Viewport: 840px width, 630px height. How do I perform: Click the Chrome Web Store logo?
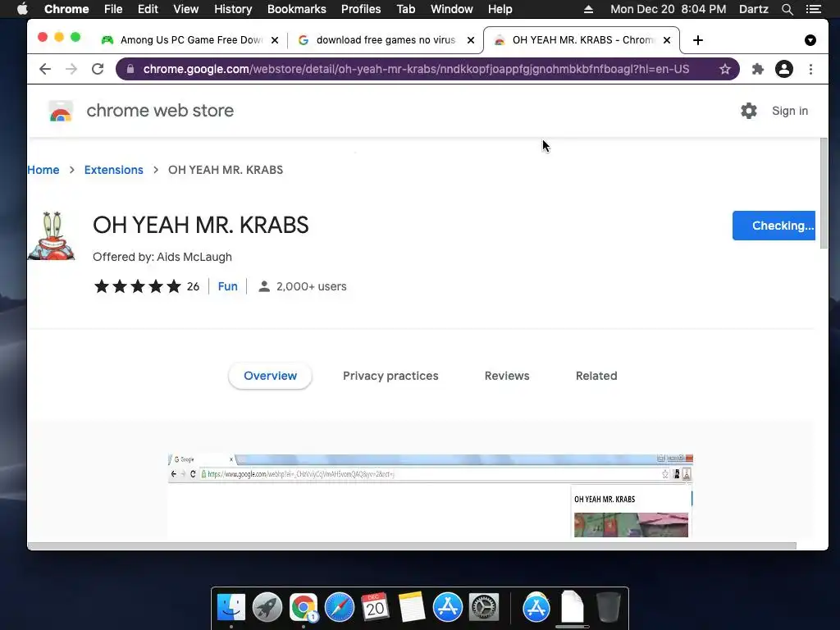[61, 111]
